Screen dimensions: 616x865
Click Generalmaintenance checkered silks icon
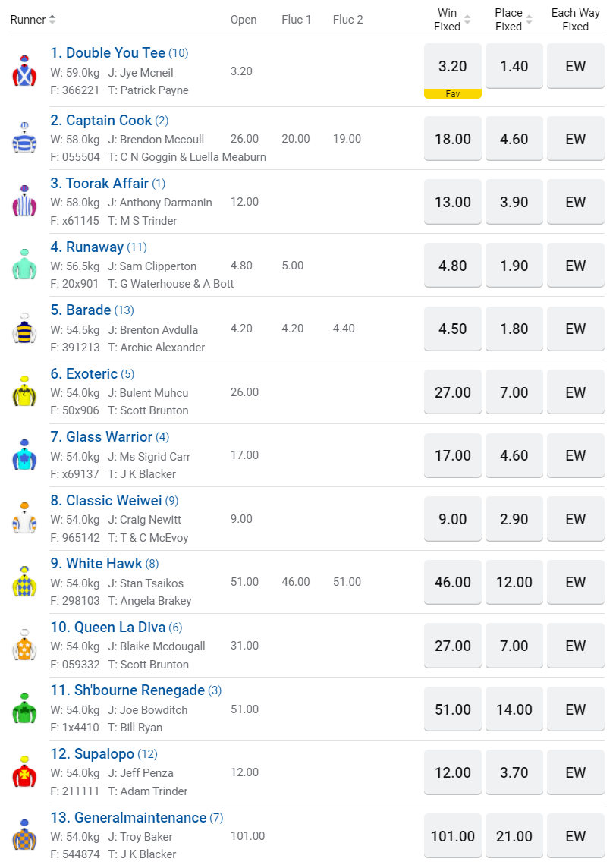pyautogui.click(x=24, y=835)
